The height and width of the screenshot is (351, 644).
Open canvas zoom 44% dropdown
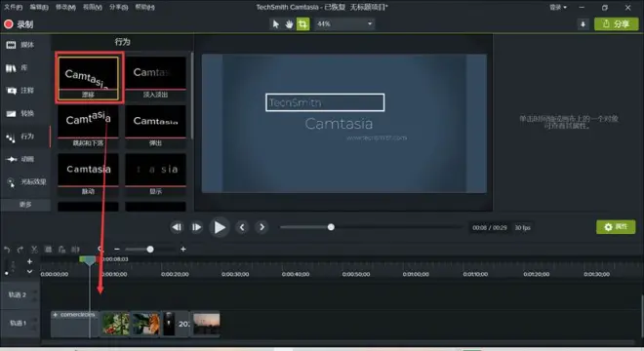[345, 23]
